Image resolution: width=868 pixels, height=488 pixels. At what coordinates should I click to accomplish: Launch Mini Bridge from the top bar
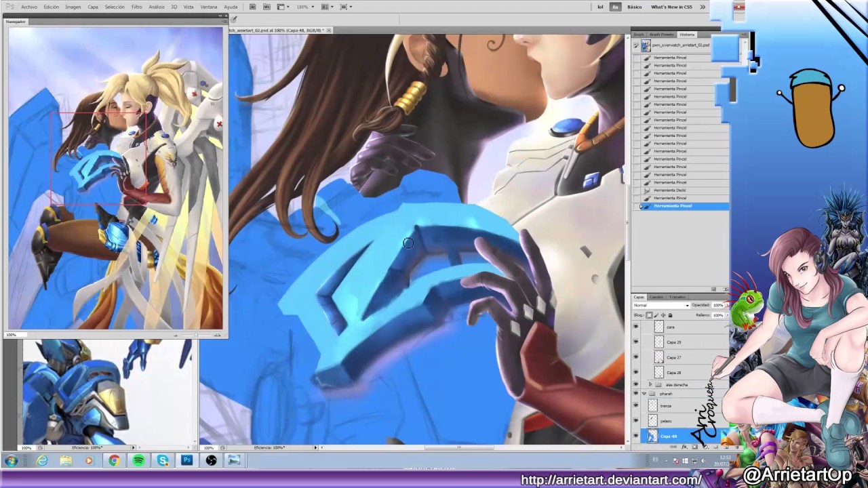point(267,7)
